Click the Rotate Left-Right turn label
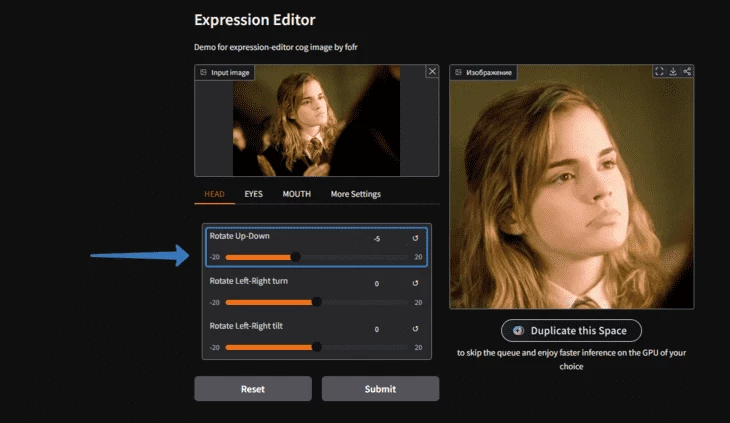Screen dimensions: 730x423 point(249,281)
